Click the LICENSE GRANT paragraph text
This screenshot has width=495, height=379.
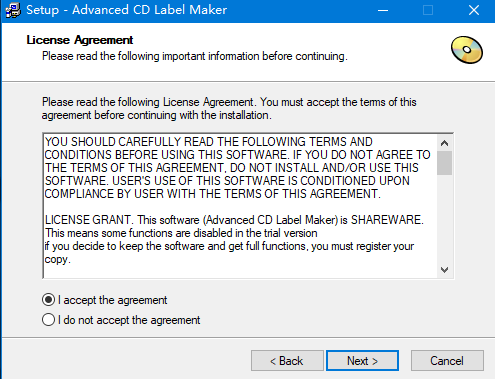click(x=234, y=239)
